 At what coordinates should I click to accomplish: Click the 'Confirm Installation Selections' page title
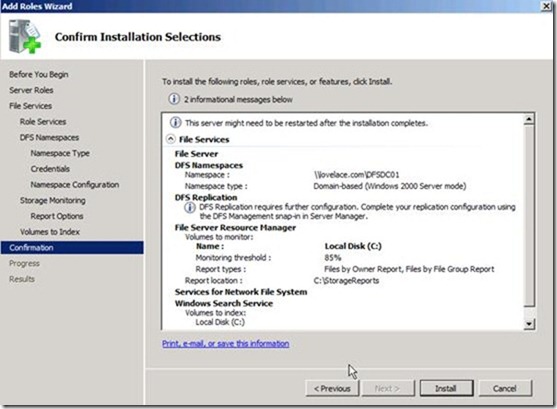point(138,37)
